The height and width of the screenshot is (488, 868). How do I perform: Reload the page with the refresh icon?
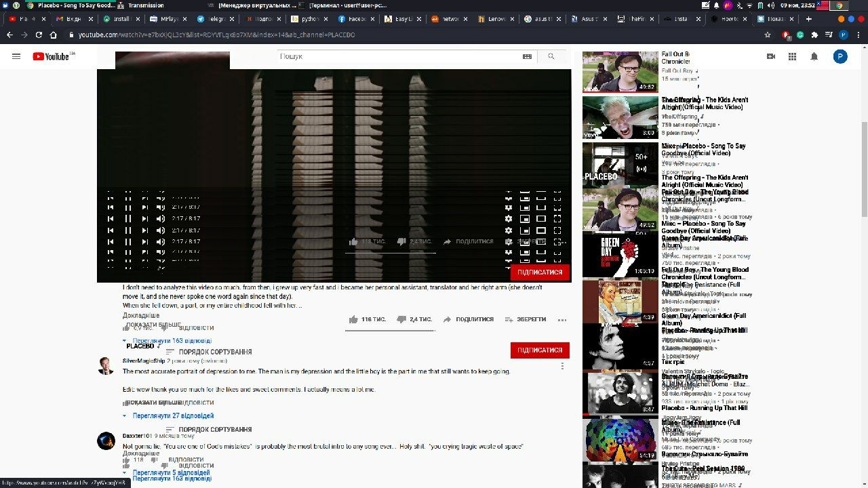39,35
